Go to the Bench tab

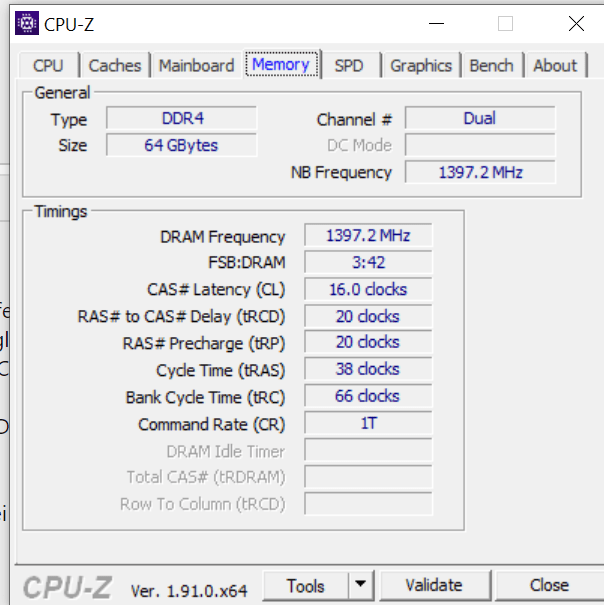(491, 66)
